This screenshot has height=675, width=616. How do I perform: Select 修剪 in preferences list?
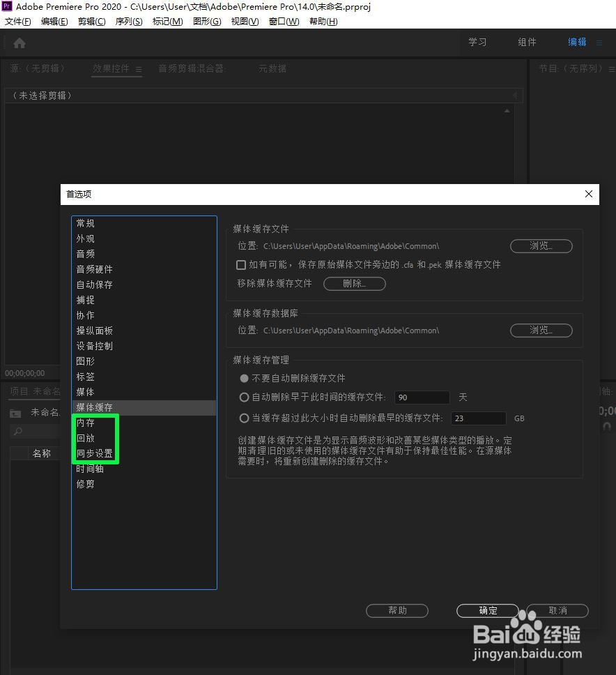click(144, 485)
